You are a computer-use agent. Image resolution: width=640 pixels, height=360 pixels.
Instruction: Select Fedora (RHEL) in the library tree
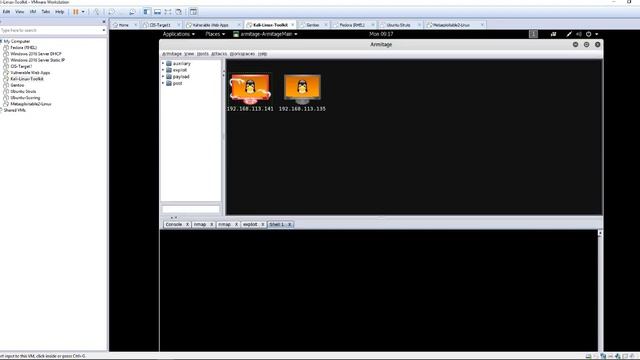click(x=23, y=47)
